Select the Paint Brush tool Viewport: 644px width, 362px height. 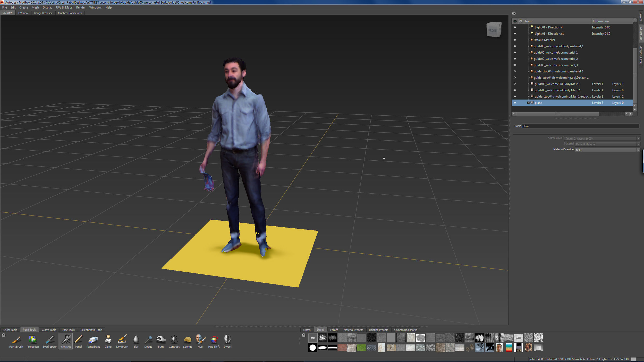pos(16,341)
